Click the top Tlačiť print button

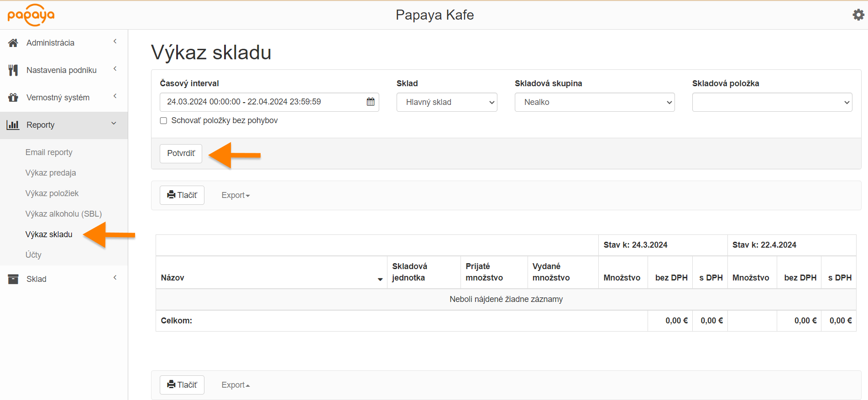182,195
